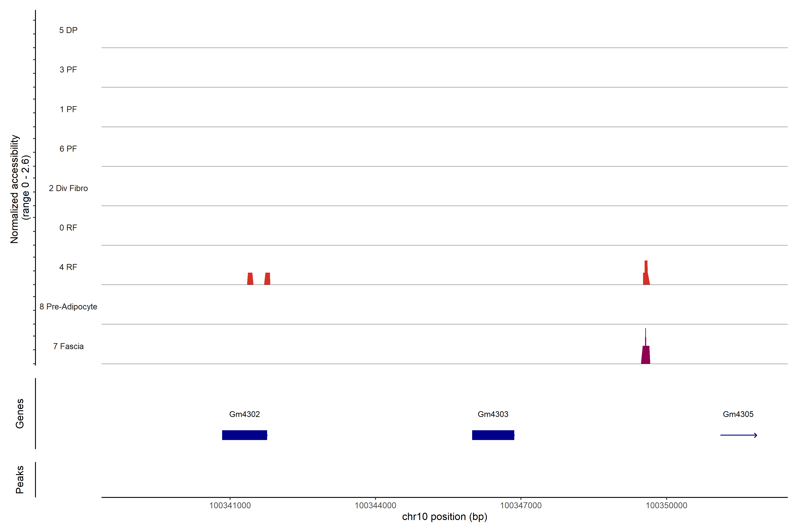Click the leftmost red peak in 4 RF track

coord(250,279)
